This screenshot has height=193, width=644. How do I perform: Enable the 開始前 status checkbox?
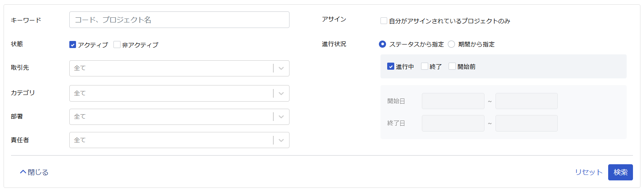click(452, 66)
